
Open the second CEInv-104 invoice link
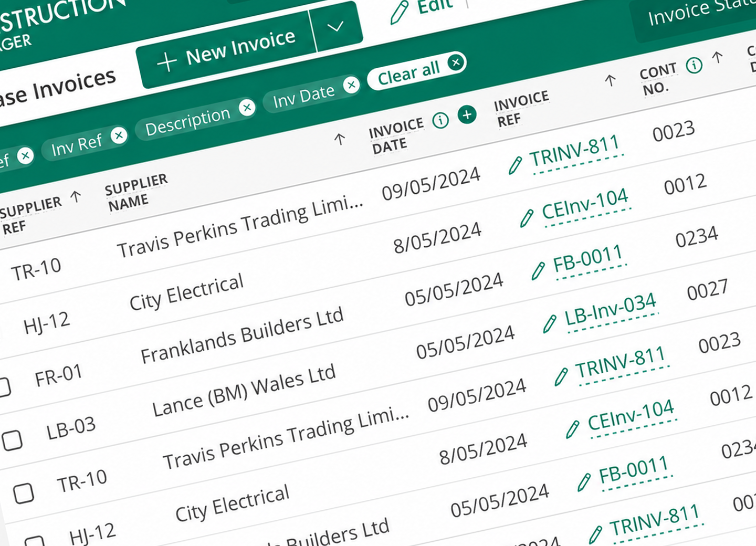tap(632, 416)
